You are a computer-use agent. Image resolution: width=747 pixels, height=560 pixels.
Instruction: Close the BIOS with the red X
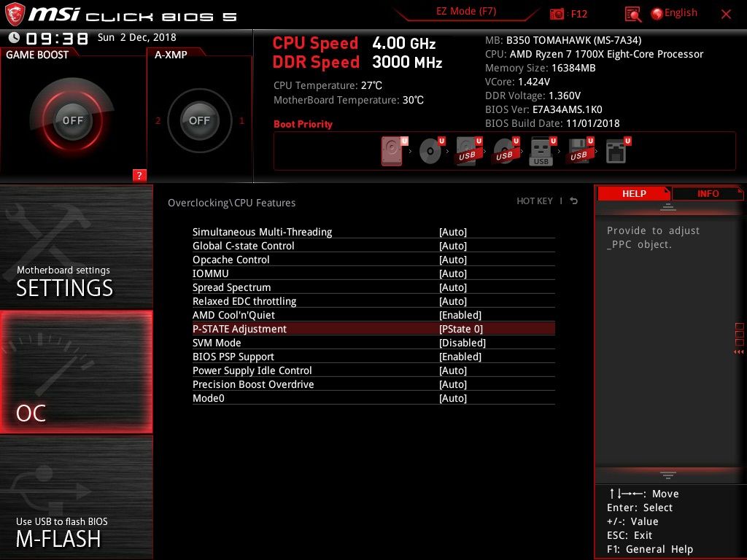click(726, 15)
